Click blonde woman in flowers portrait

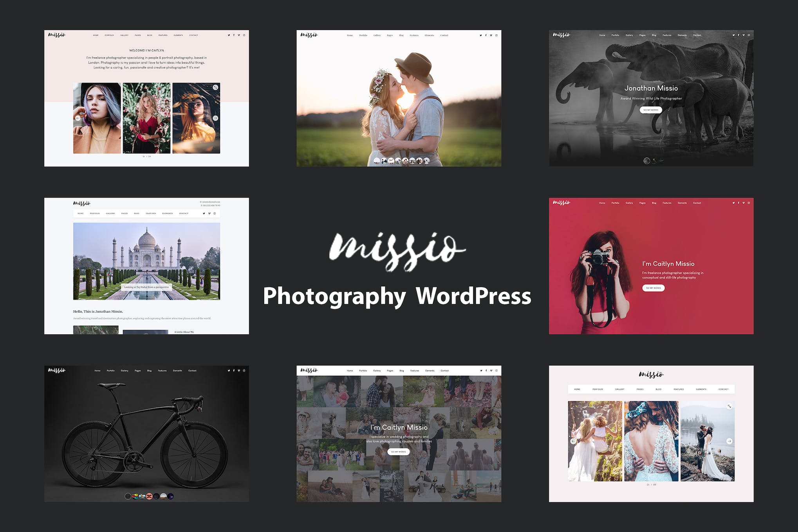click(x=146, y=118)
